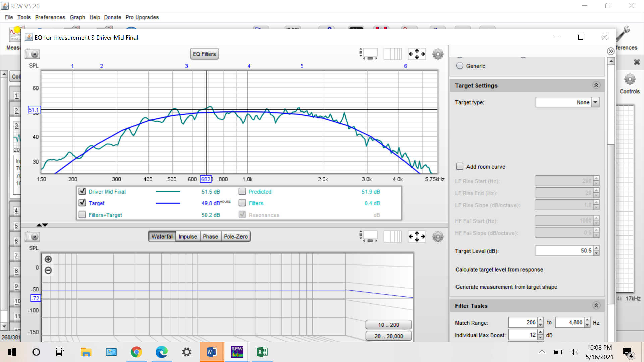Image resolution: width=644 pixels, height=362 pixels.
Task: Increase Match Range lower frequency
Action: click(540, 320)
